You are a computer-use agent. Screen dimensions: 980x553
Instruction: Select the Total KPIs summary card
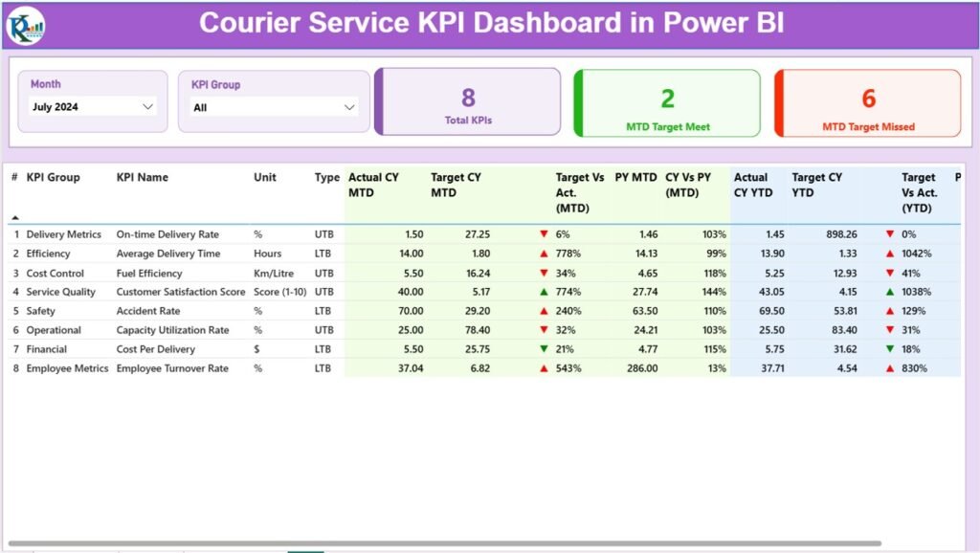(468, 102)
